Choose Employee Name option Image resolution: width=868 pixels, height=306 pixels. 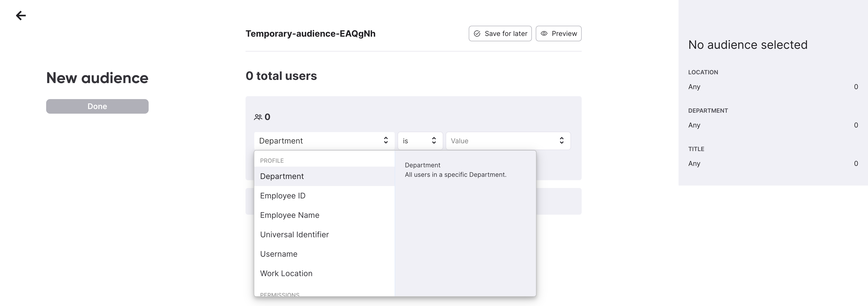click(x=324, y=215)
